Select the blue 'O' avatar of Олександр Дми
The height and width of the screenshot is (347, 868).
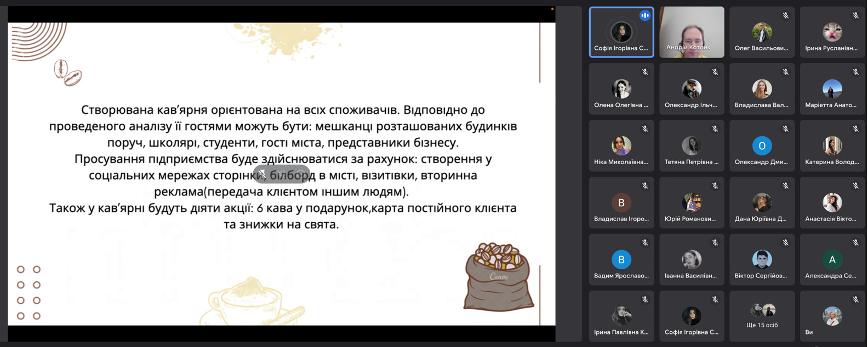(762, 146)
